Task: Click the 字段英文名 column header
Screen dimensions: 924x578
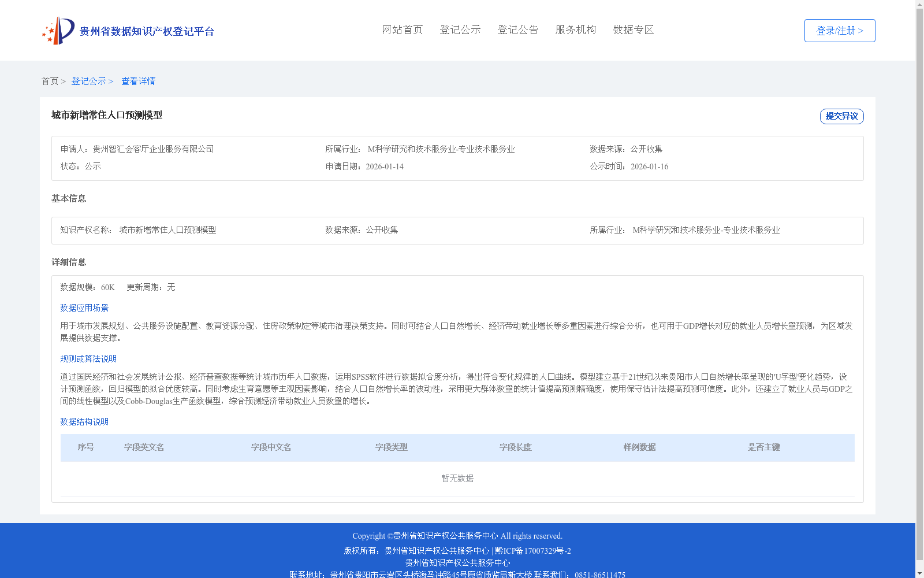Action: click(x=144, y=447)
